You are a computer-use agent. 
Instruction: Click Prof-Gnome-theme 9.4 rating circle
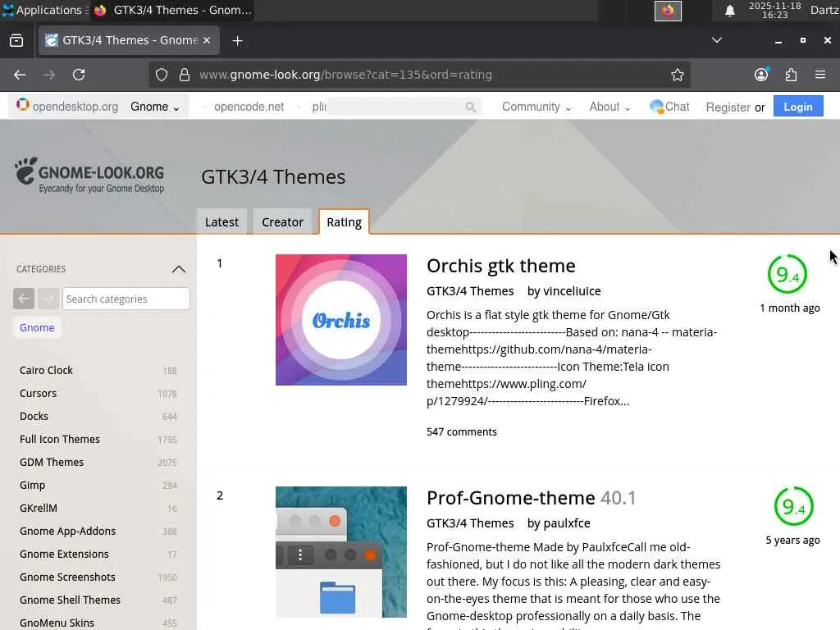[x=793, y=506]
